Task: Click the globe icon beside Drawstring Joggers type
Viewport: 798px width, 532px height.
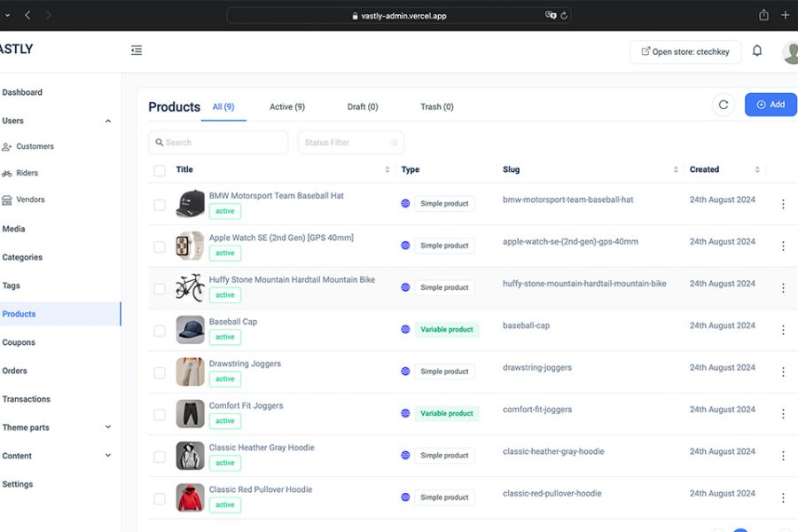Action: pyautogui.click(x=405, y=372)
